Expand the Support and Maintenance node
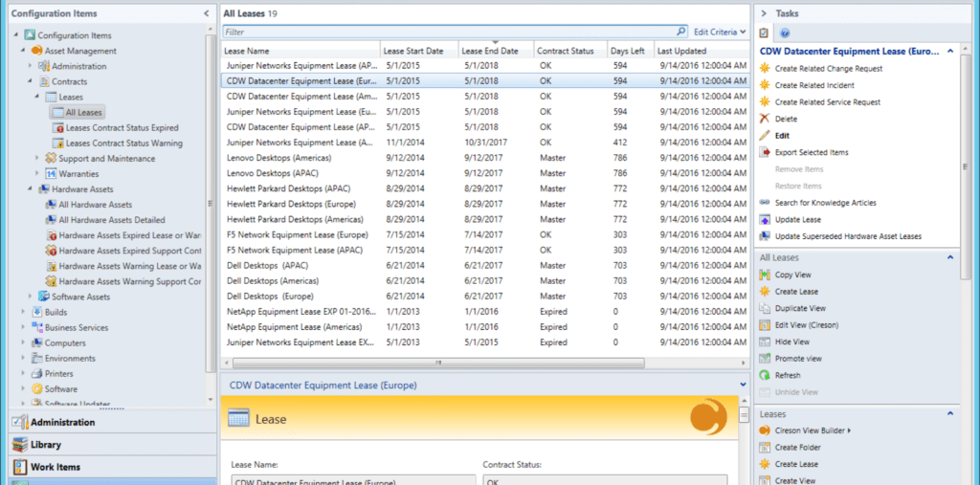 (37, 158)
